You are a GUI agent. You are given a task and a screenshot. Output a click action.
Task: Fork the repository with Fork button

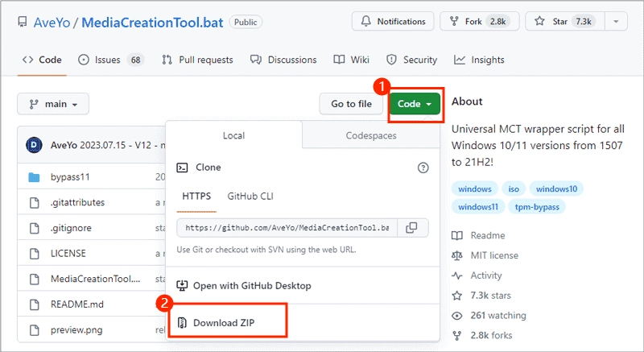(479, 22)
